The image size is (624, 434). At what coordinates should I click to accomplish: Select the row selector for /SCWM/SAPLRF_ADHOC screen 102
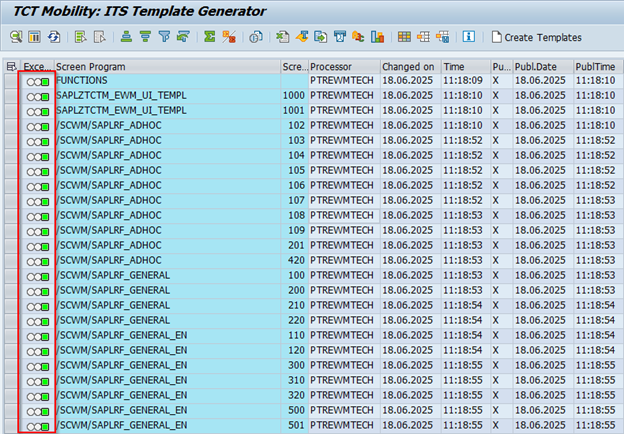(11, 125)
